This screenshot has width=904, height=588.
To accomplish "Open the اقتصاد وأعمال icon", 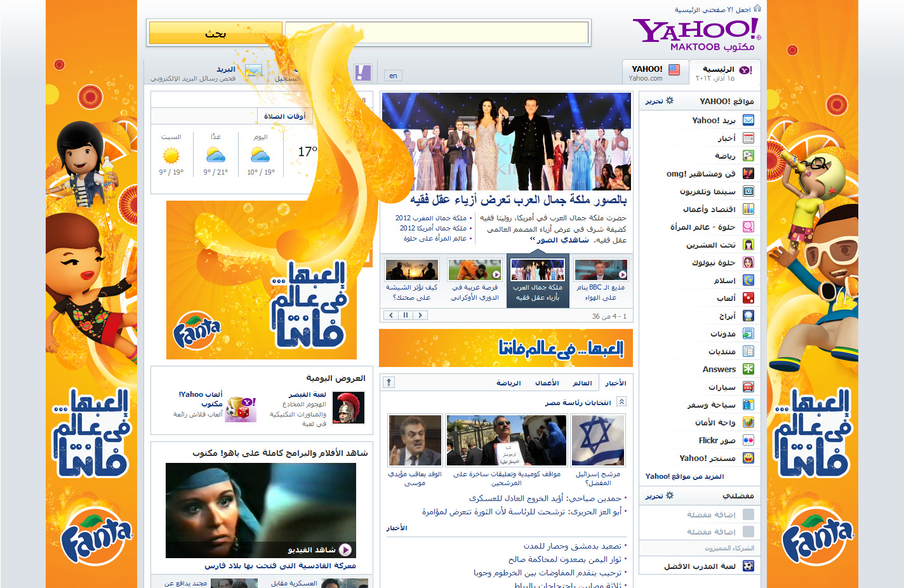I will click(748, 209).
